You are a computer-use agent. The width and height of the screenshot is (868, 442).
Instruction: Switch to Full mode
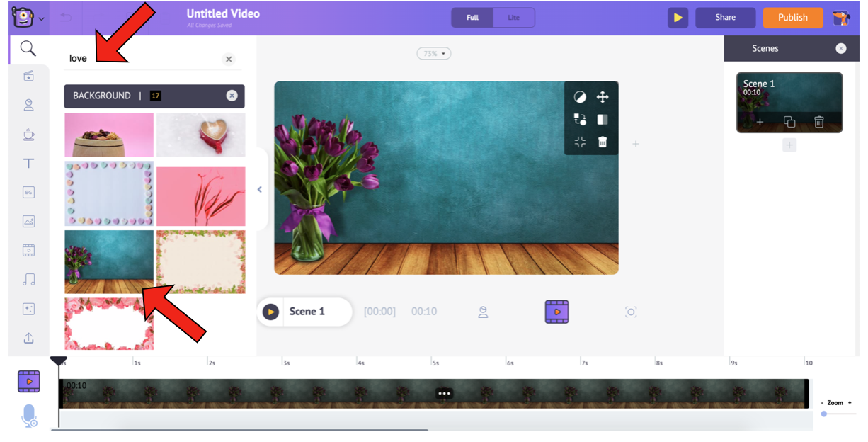[x=472, y=18]
